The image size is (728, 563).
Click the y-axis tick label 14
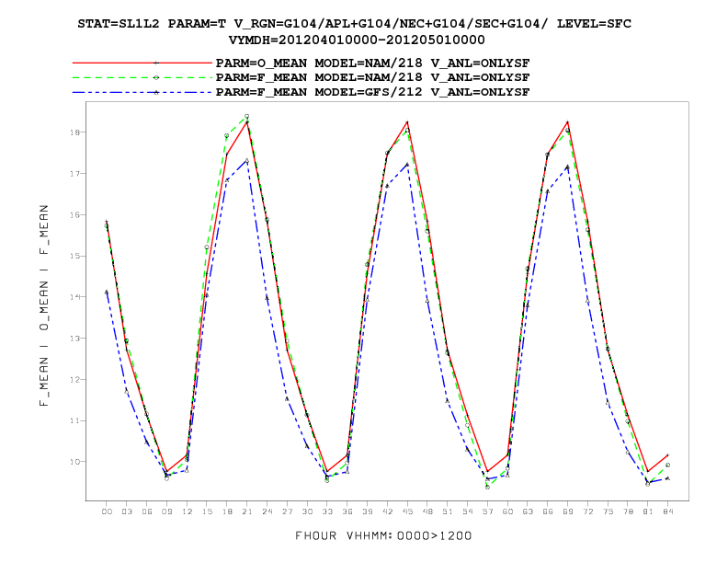[x=74, y=297]
